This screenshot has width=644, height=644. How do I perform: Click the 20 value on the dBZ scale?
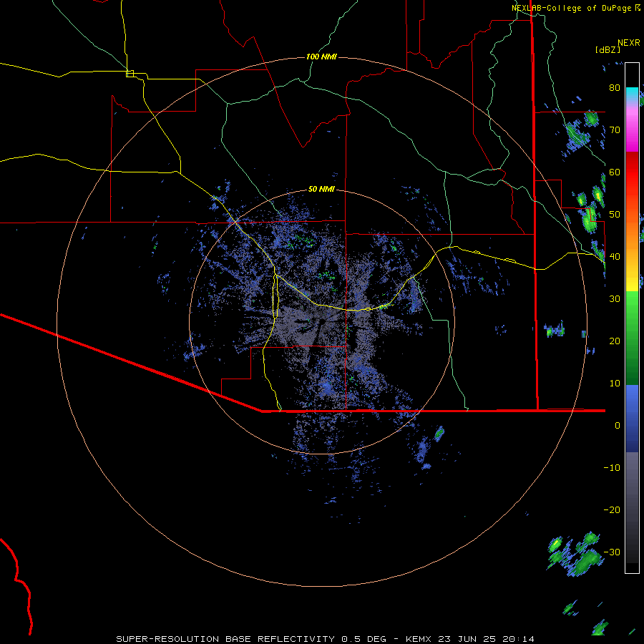click(x=615, y=341)
